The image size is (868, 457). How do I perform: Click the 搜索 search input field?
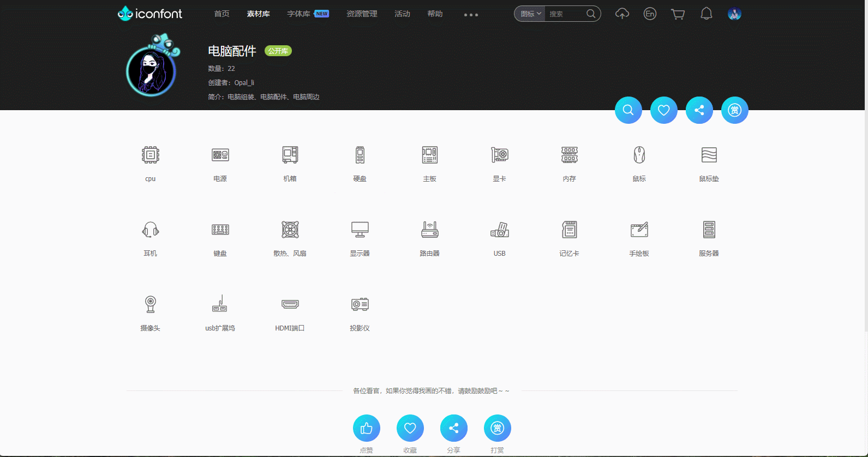(566, 14)
